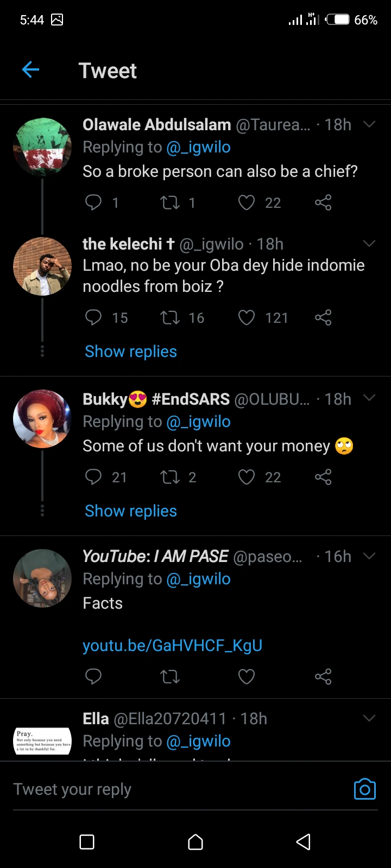This screenshot has width=391, height=868.
Task: Show replies under the kelechi's tweet
Action: (x=131, y=352)
